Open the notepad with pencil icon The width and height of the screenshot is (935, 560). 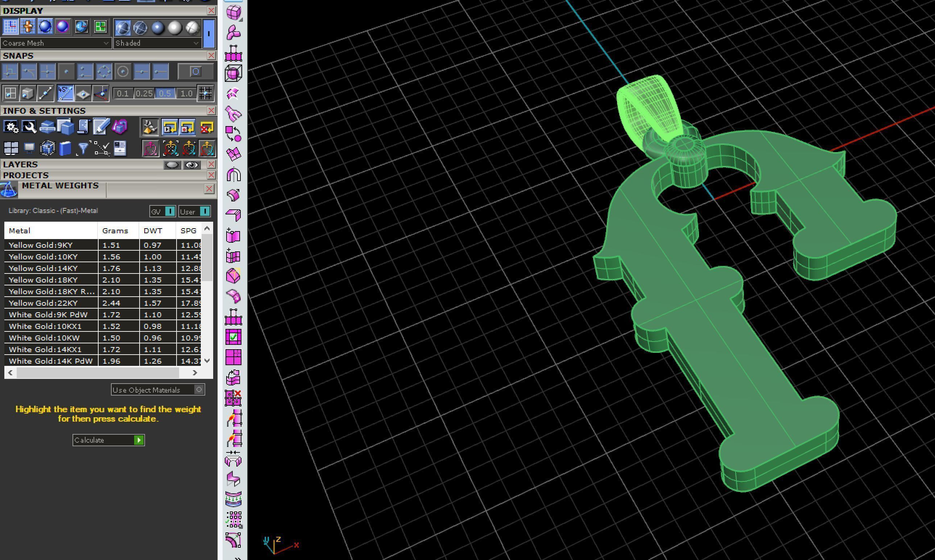[101, 127]
